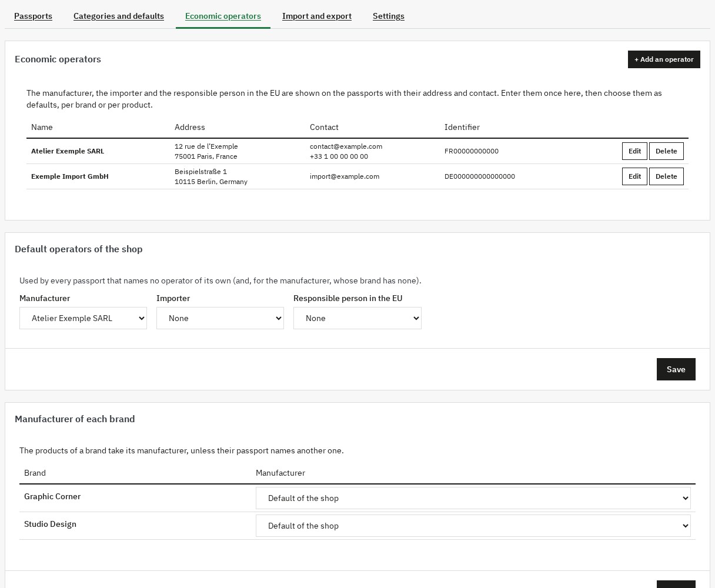
Task: Select the Economic operators tab
Action: [x=223, y=16]
